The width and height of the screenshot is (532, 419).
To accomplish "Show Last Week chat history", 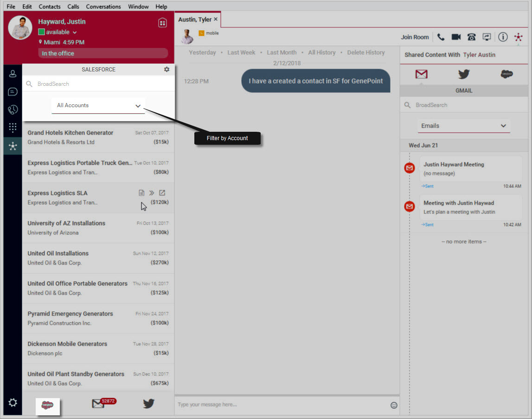I will 241,52.
